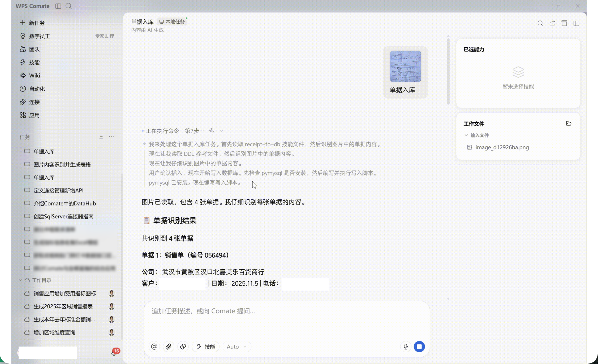Image resolution: width=598 pixels, height=364 pixels.
Task: Click the task list filter icon beside 任务
Action: pos(101,137)
